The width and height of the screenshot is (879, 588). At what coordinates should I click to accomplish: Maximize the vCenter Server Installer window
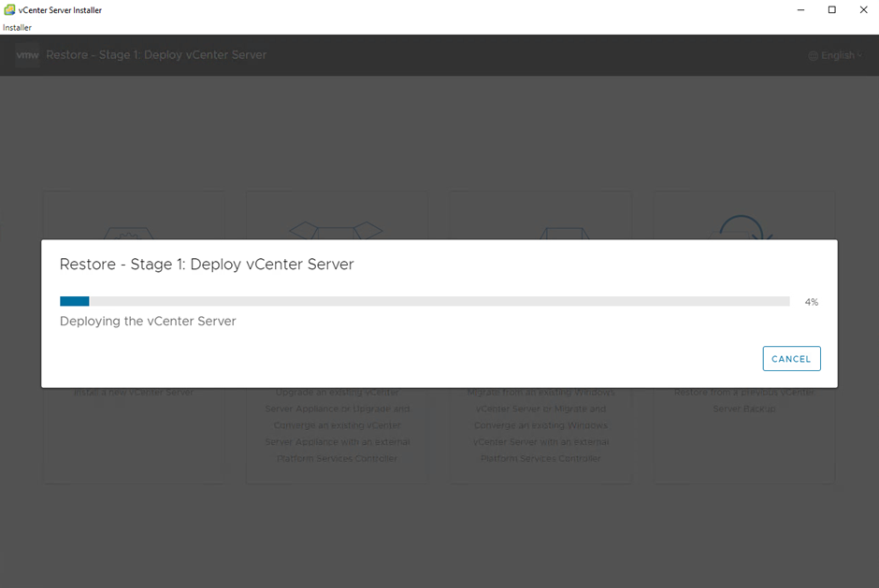coord(832,9)
